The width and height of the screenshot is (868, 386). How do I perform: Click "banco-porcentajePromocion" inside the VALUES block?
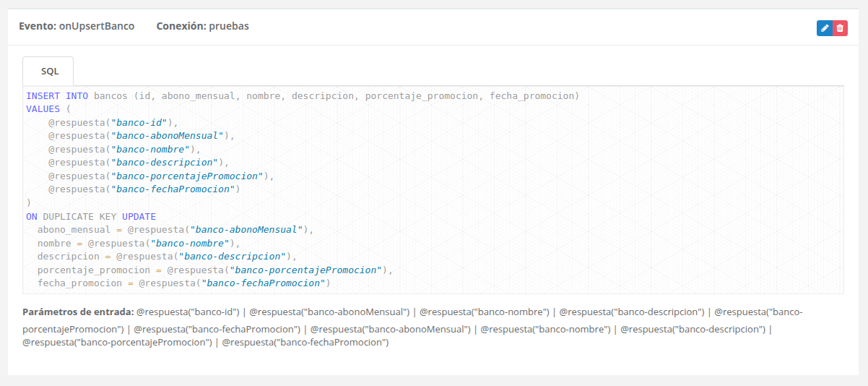click(186, 176)
